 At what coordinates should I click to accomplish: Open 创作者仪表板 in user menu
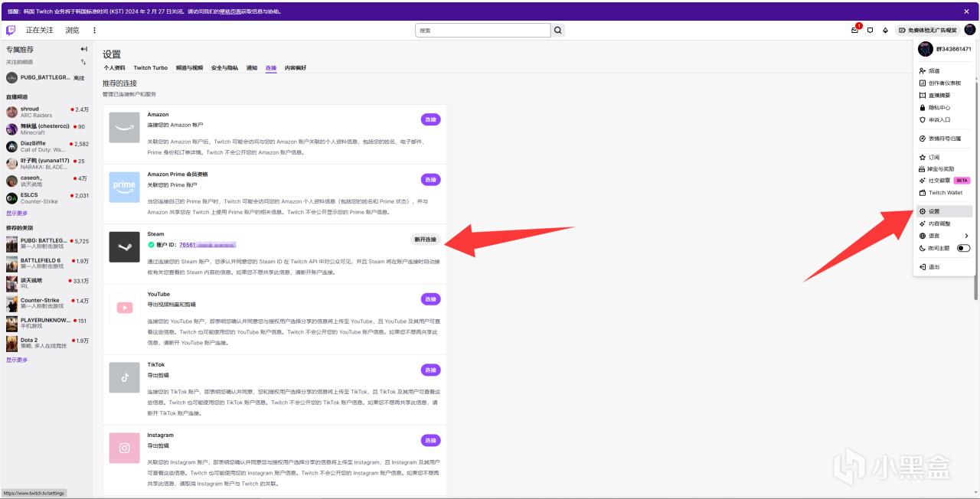pyautogui.click(x=945, y=83)
